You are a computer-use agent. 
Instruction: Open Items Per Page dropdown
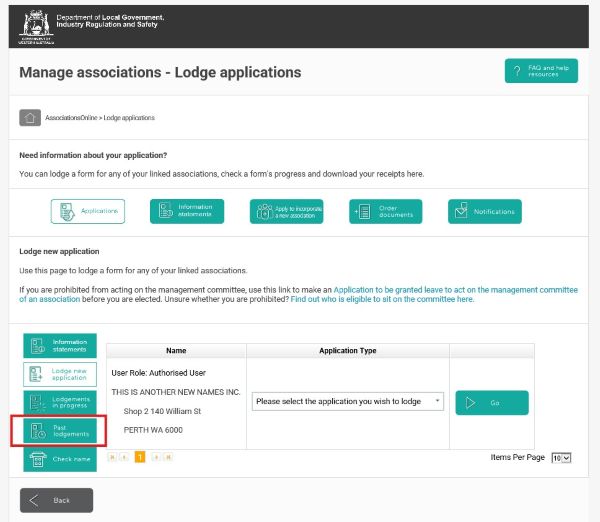[561, 458]
